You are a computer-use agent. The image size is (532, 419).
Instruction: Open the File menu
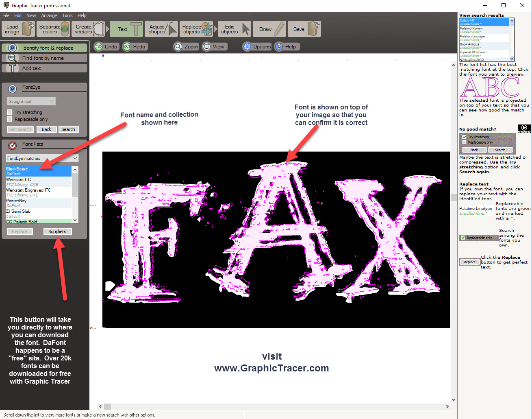click(6, 15)
